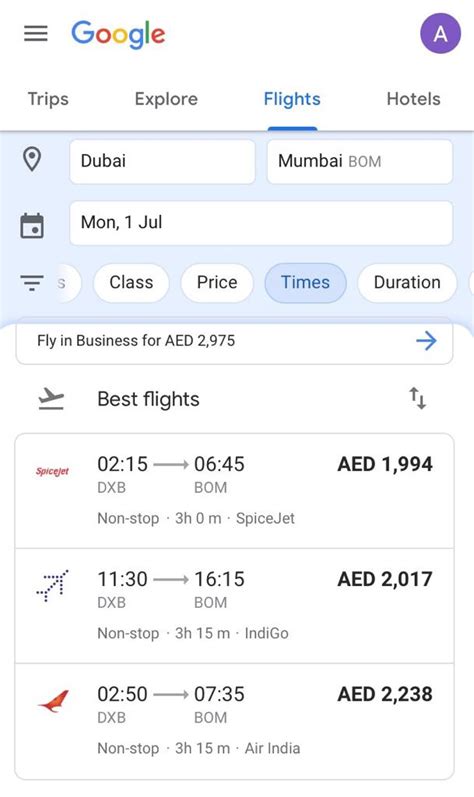Open the Price filter chip
474x797 pixels.
[217, 283]
